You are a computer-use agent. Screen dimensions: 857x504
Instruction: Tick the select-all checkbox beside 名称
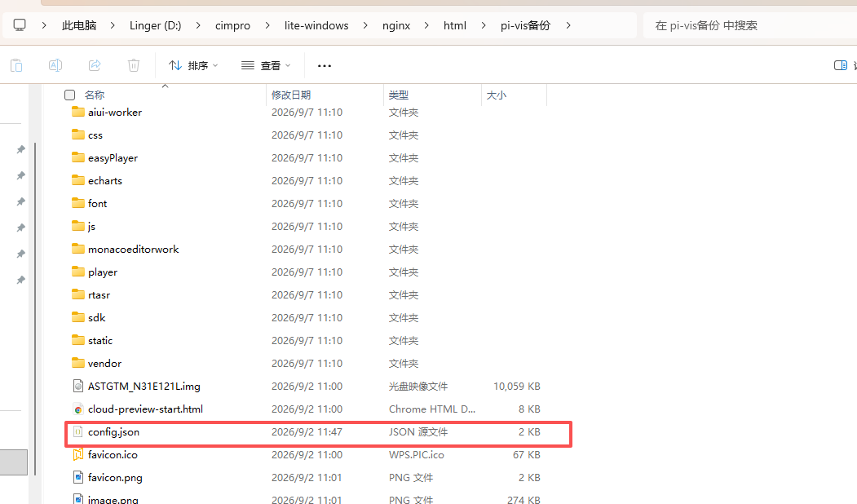click(x=69, y=95)
